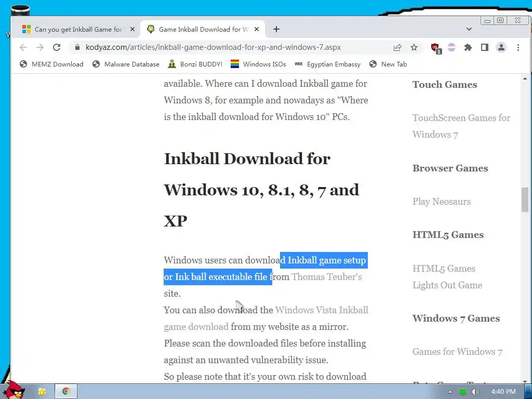
Task: Toggle the browser side panel
Action: (x=485, y=47)
